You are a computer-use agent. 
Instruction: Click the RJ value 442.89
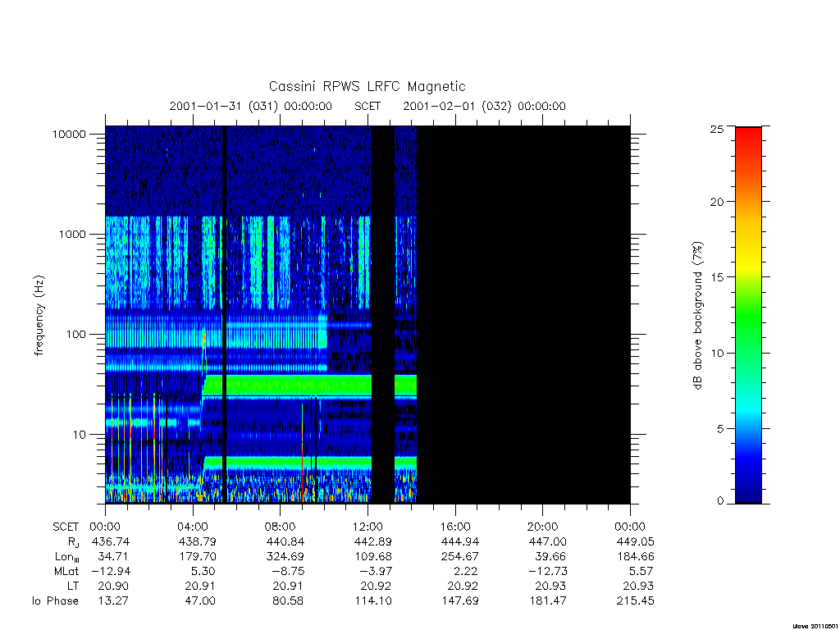tap(373, 541)
